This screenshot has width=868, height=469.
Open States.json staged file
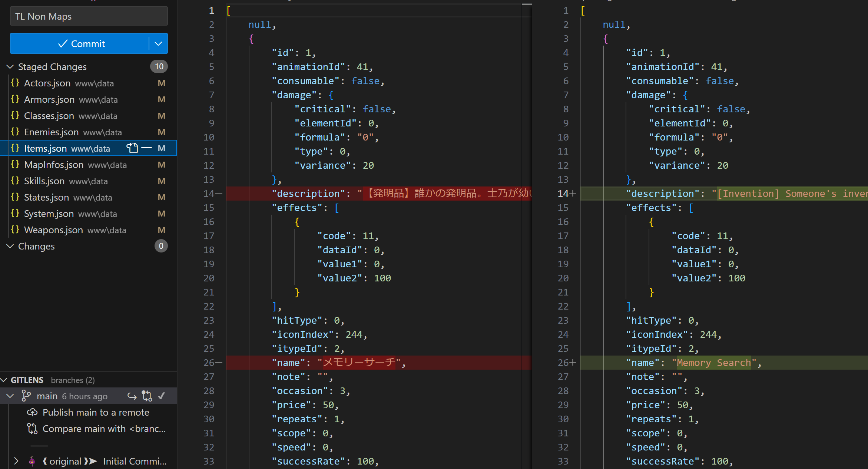88,197
